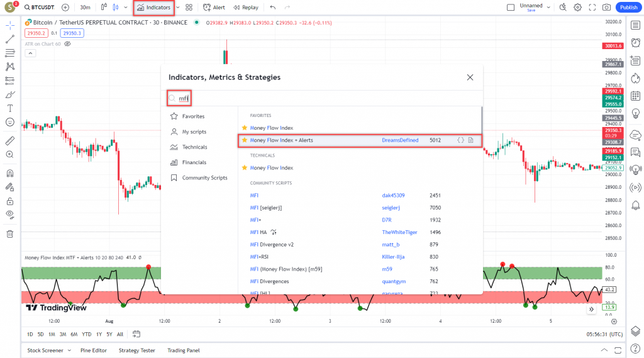Click the Replay bar mode icon
The image size is (644, 358).
(x=245, y=8)
